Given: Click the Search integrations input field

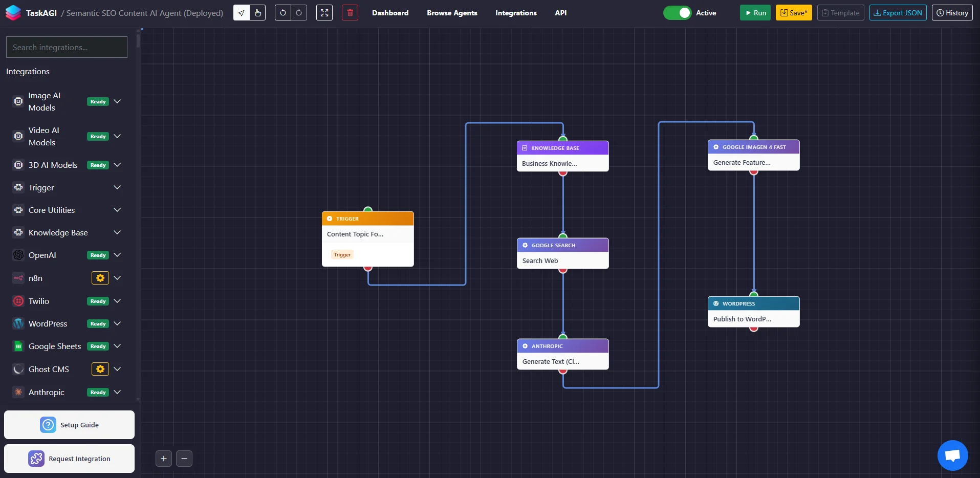Looking at the screenshot, I should 67,47.
